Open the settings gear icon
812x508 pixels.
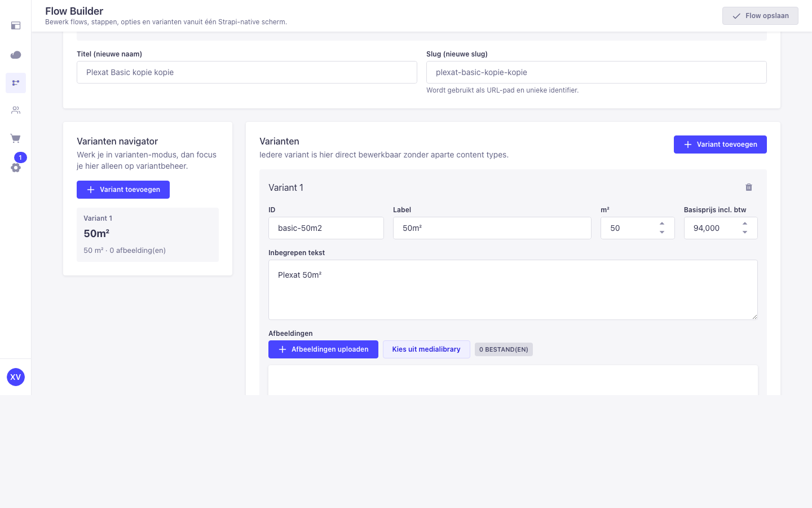[x=16, y=168]
